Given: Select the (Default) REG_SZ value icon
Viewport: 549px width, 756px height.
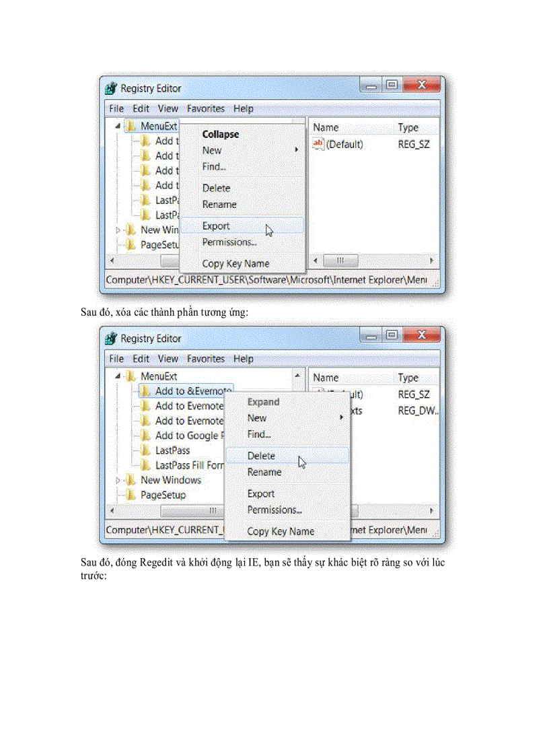Looking at the screenshot, I should pos(318,143).
